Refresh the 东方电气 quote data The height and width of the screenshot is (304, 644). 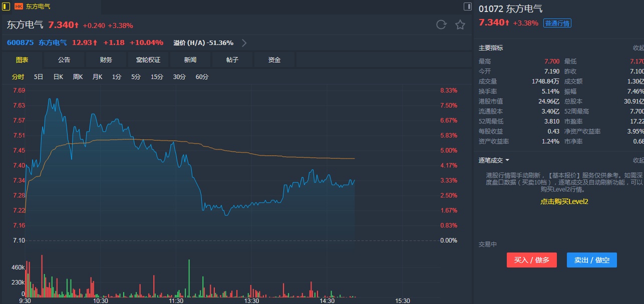coord(441,24)
